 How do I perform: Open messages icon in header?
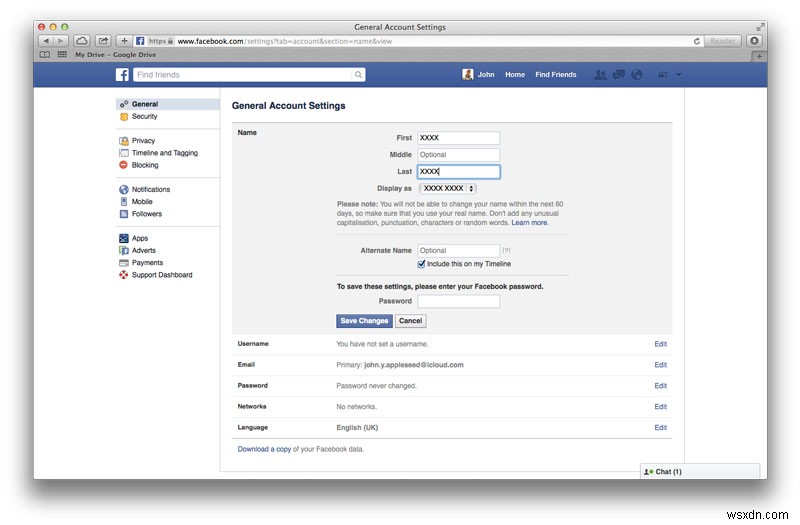pos(618,74)
